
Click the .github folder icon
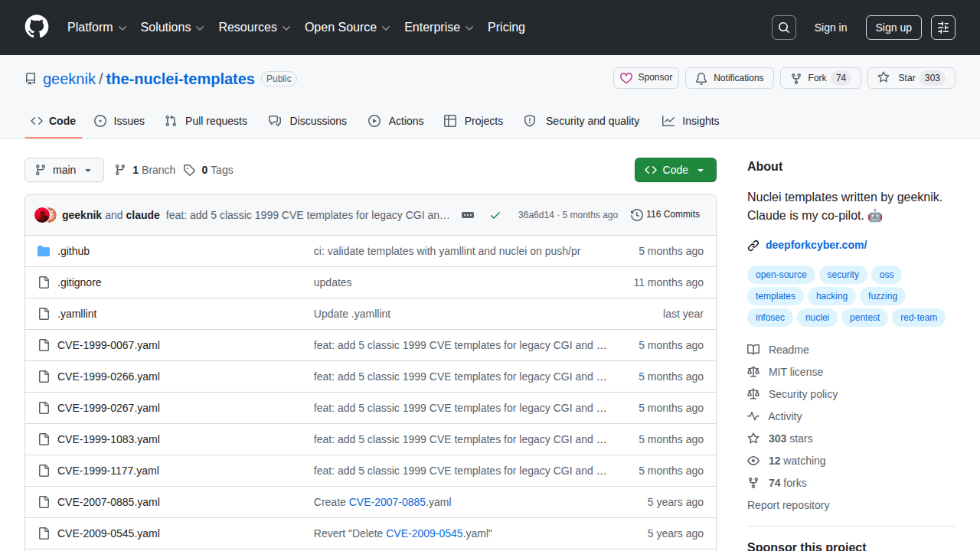pos(44,251)
